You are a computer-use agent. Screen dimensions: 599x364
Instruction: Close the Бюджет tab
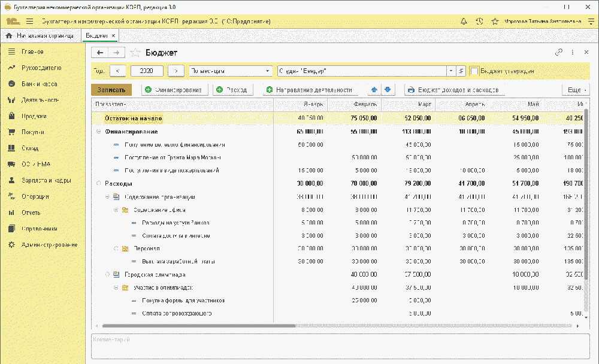coord(113,35)
